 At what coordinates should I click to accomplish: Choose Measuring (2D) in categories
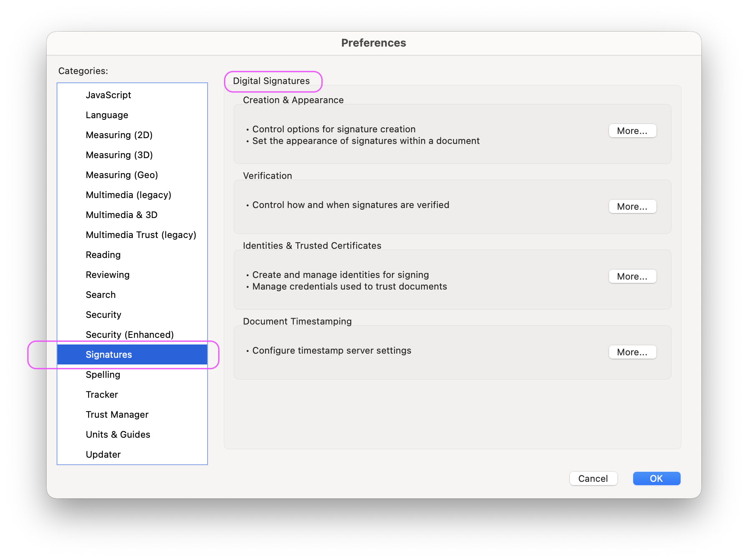tap(119, 135)
